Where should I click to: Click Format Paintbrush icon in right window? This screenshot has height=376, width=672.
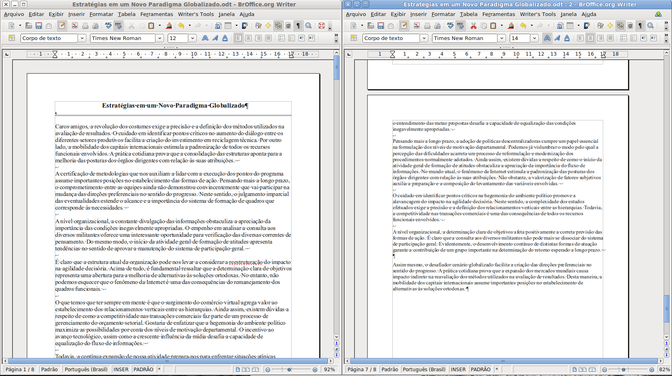(511, 26)
